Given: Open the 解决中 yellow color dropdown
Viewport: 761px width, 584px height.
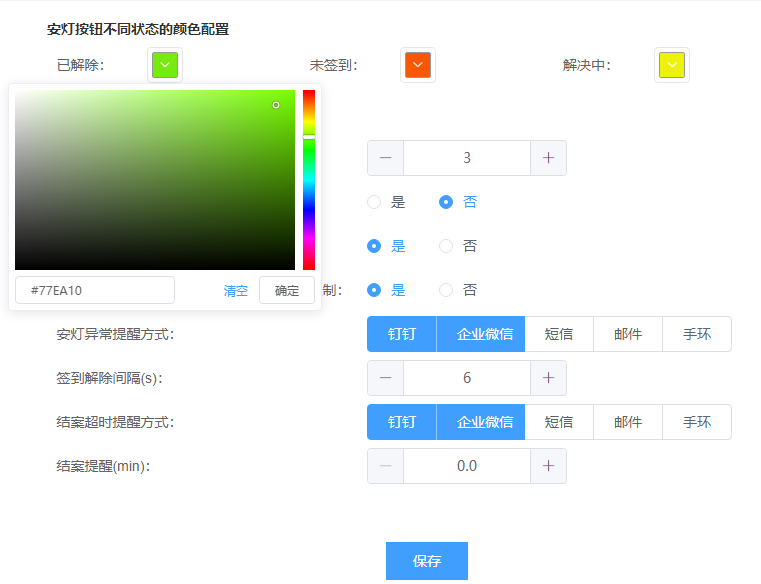Looking at the screenshot, I should click(672, 66).
